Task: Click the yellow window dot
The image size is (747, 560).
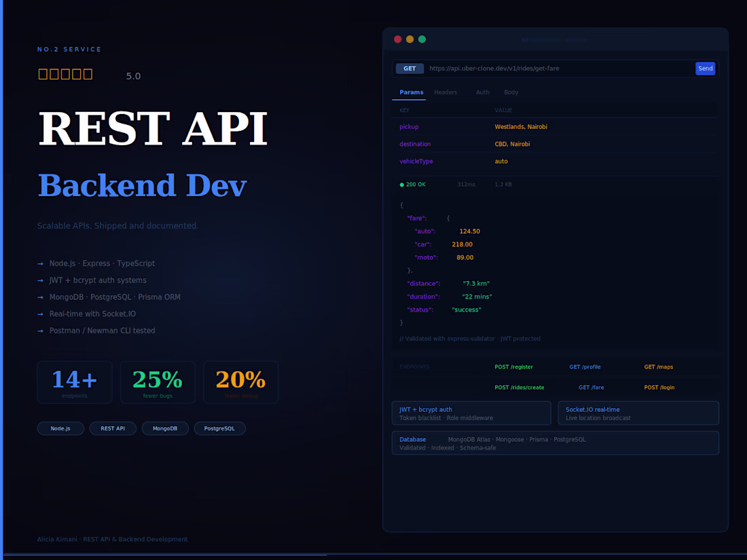Action: coord(409,39)
